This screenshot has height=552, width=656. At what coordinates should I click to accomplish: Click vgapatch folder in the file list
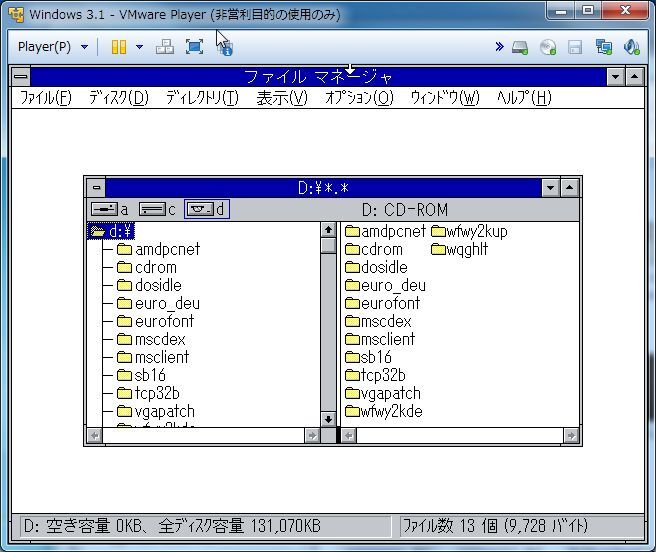point(383,393)
